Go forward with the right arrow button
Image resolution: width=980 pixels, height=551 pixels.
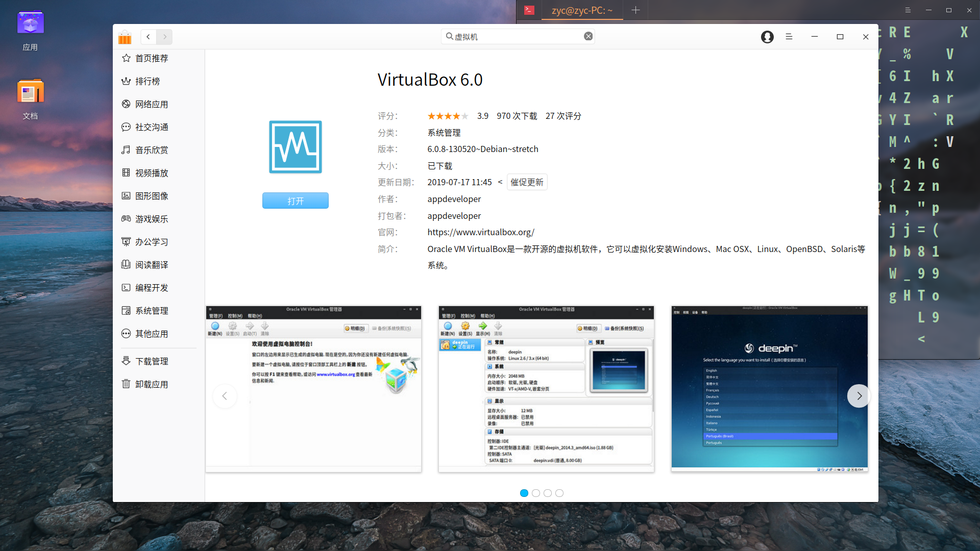(164, 37)
